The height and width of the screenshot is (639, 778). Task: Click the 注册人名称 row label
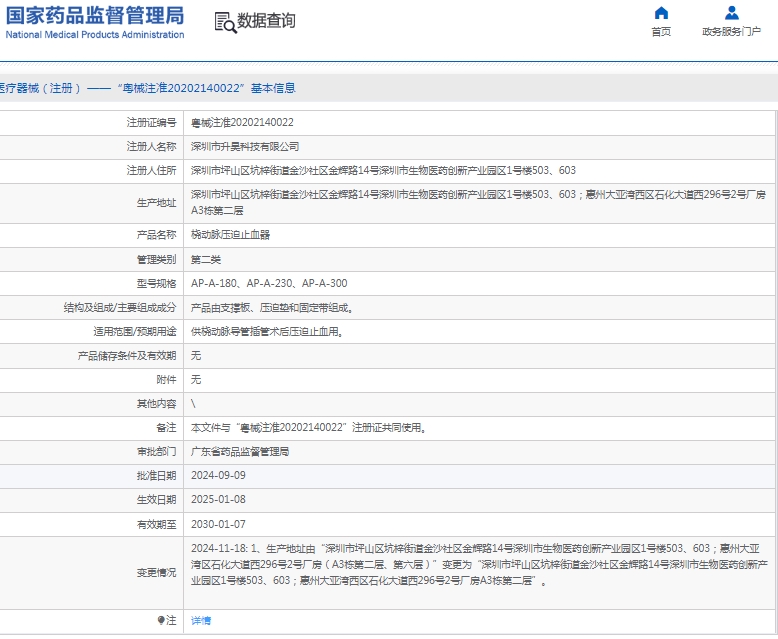151,147
